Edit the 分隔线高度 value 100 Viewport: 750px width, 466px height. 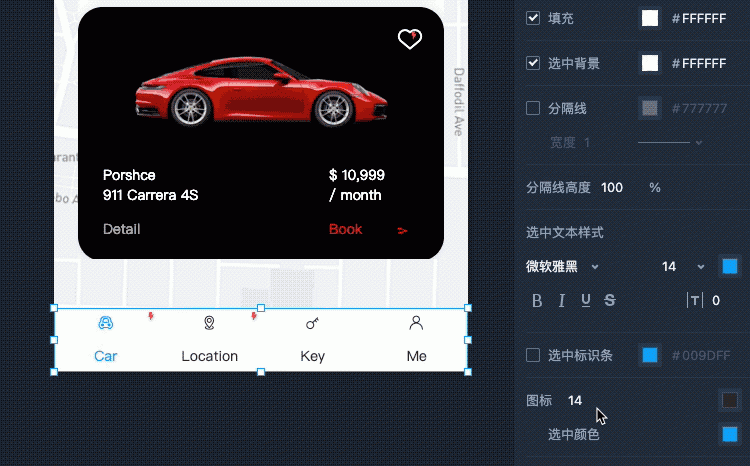(x=612, y=188)
